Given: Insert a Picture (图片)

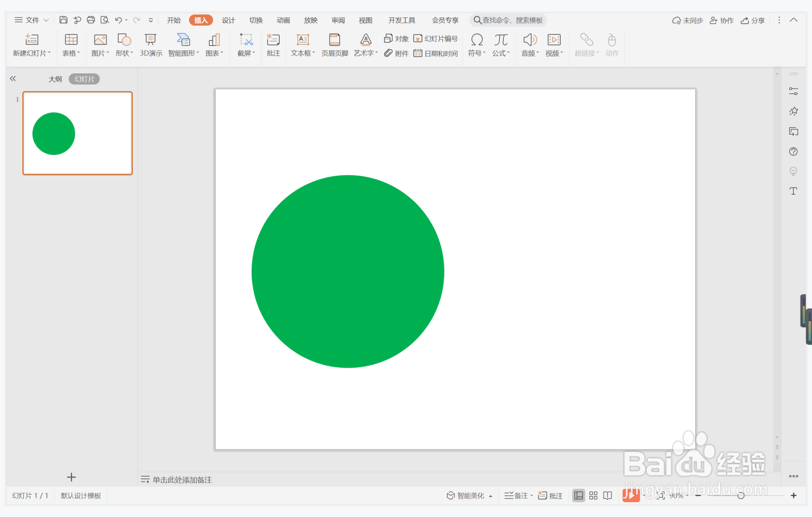Looking at the screenshot, I should click(100, 45).
